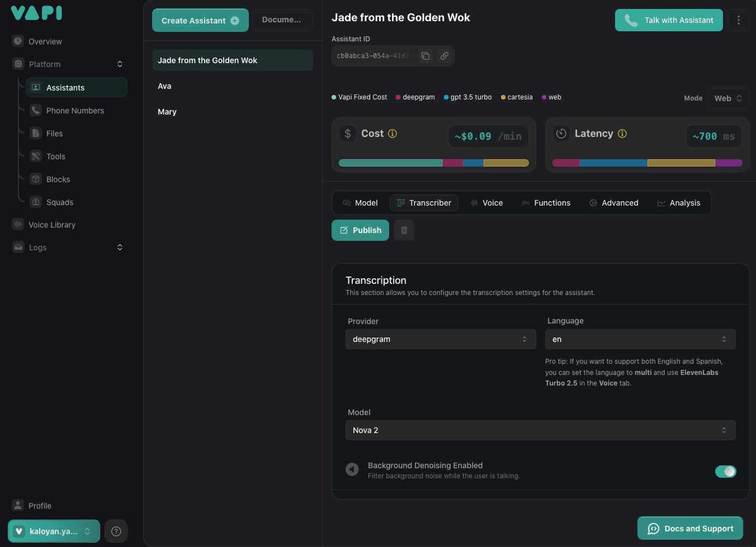Open Phone Numbers in sidebar
The height and width of the screenshot is (547, 756).
75,111
